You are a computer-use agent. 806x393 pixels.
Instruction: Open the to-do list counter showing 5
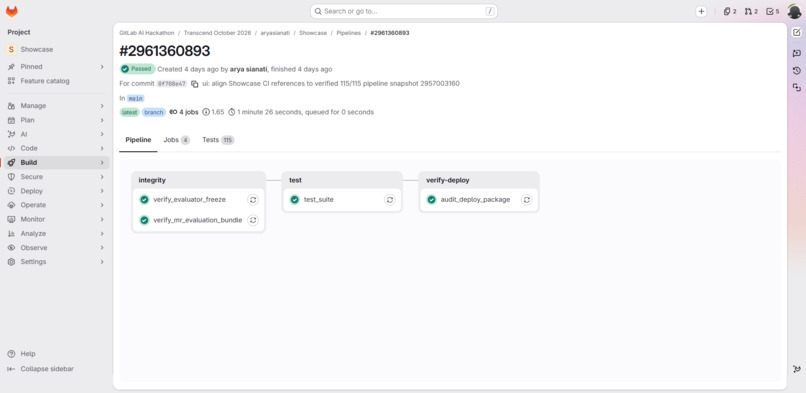[x=773, y=11]
